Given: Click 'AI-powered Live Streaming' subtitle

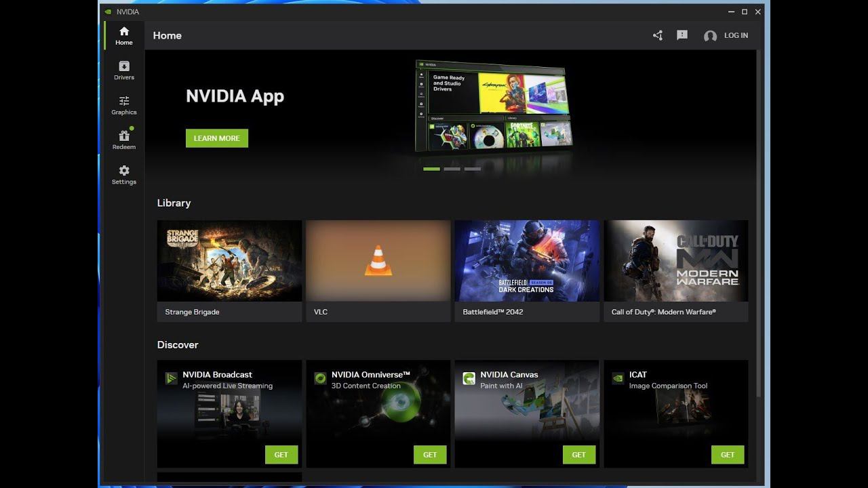Looking at the screenshot, I should tap(227, 386).
